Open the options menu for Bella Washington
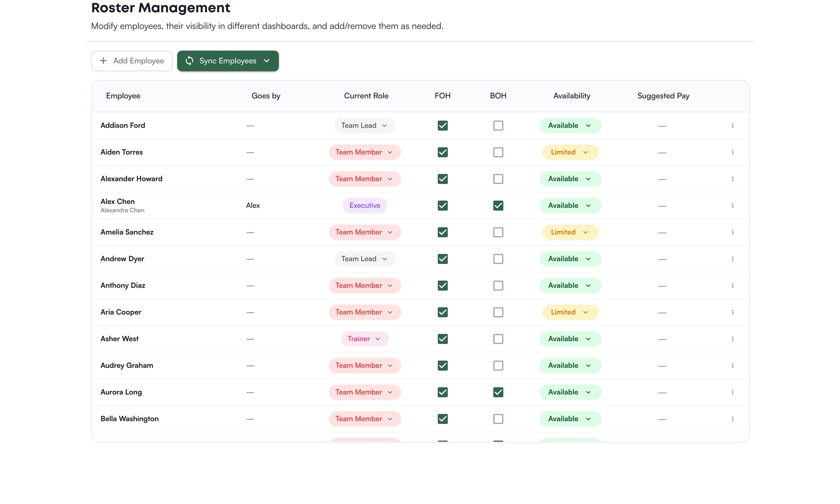This screenshot has height=504, width=840. tap(733, 419)
